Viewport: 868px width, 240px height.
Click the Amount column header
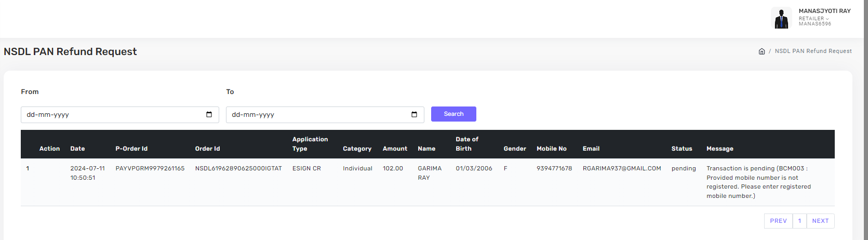(395, 149)
